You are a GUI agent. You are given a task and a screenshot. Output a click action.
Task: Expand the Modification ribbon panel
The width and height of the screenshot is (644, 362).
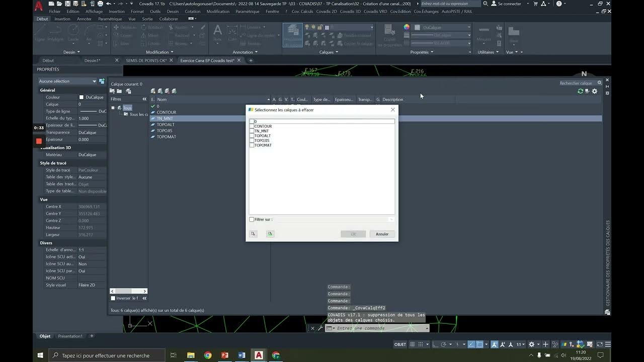[x=159, y=52]
